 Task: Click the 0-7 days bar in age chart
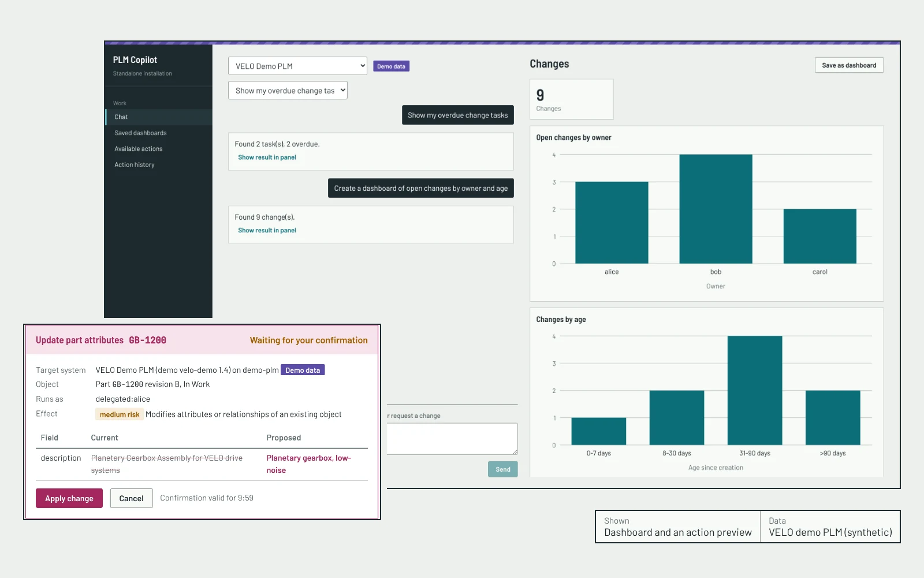(599, 431)
